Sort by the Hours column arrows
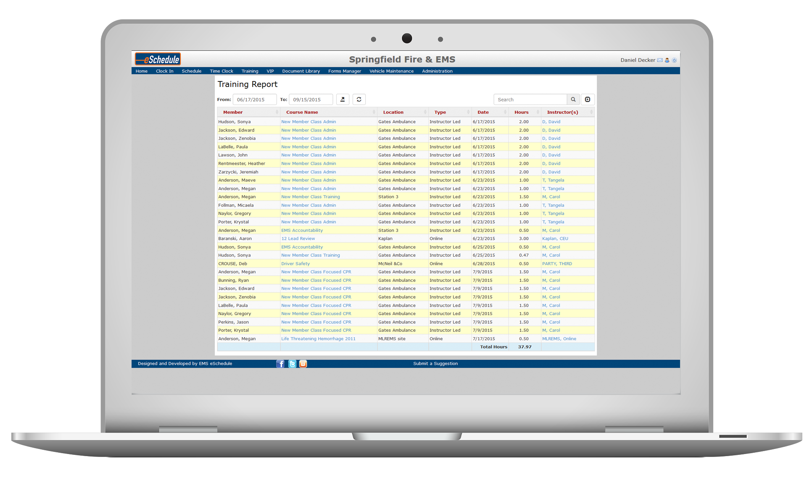Screen dimensions: 812x504 coord(538,112)
